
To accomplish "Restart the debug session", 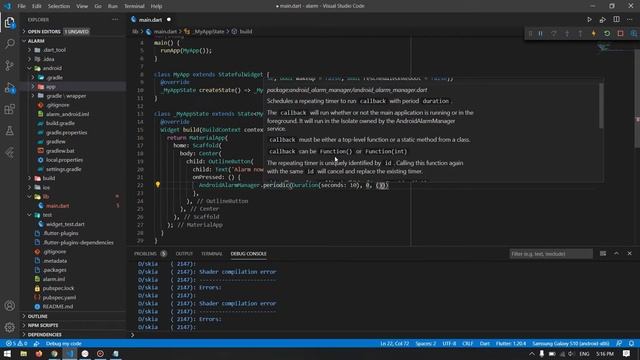I will tap(607, 33).
